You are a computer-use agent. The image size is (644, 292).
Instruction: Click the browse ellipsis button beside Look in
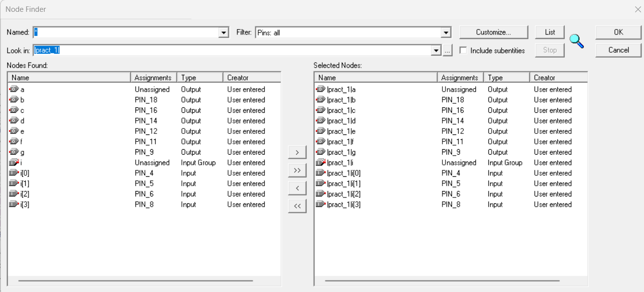tap(447, 50)
